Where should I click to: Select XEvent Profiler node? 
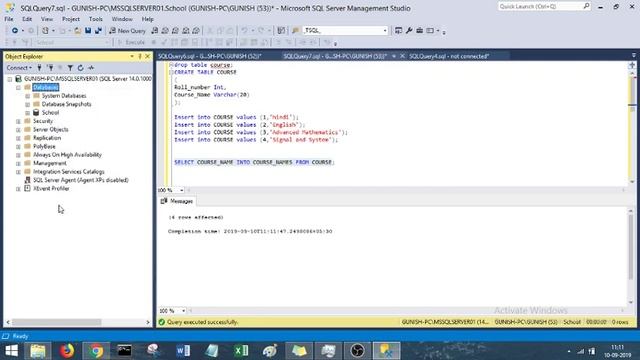[51, 189]
